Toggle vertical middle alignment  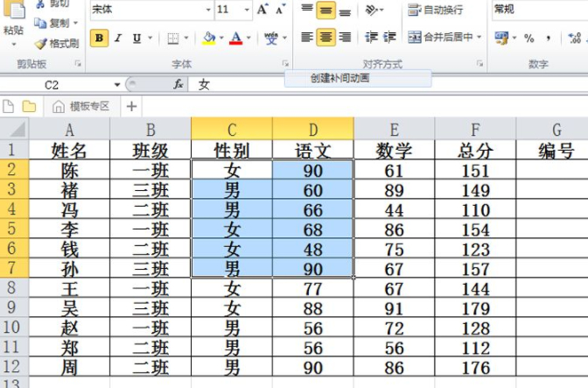[x=325, y=11]
